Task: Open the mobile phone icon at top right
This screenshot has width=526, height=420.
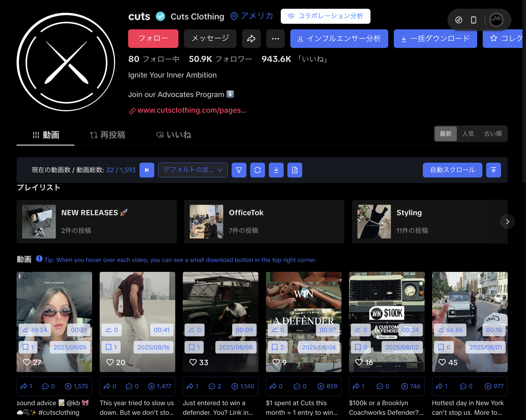Action: [x=473, y=20]
